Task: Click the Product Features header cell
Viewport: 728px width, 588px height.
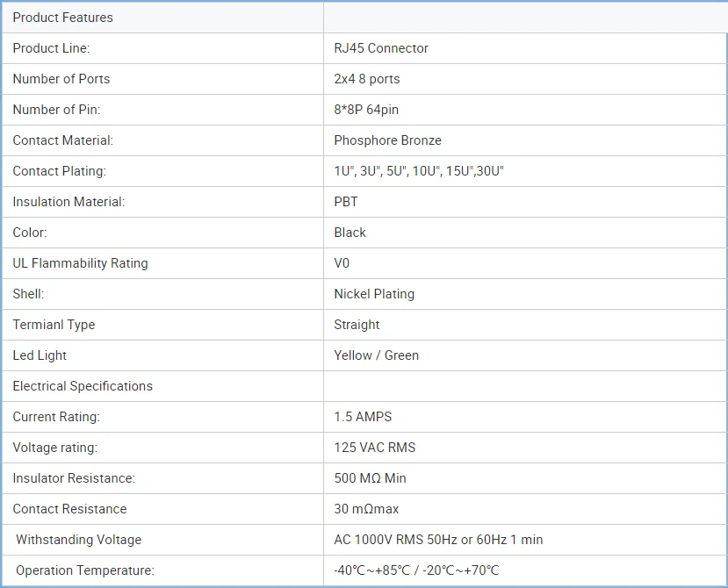Action: 63,18
